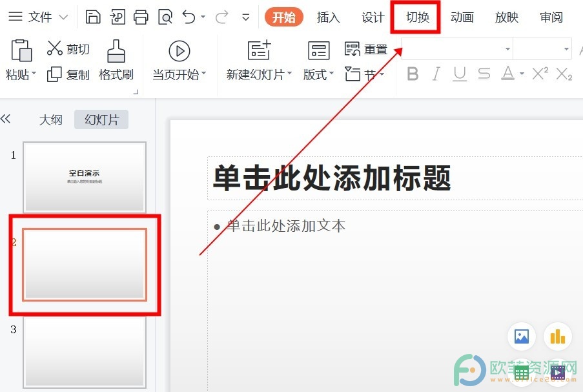Activate the 格式刷 format painter
Viewport: 583px width, 392px height.
[116, 61]
